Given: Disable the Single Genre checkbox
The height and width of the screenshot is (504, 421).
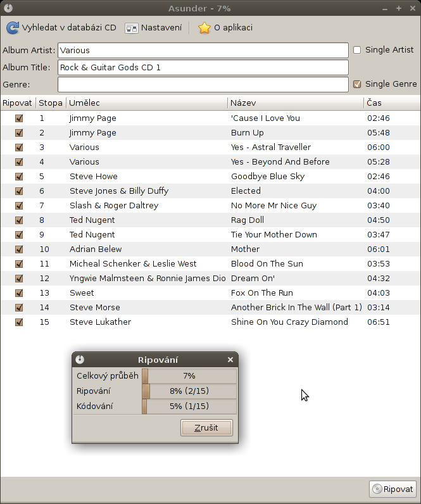Looking at the screenshot, I should [x=357, y=84].
